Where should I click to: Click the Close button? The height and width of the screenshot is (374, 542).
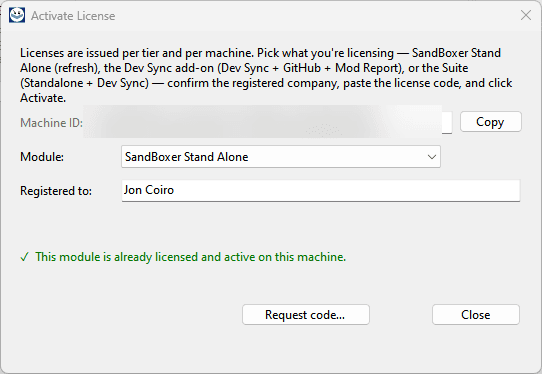(x=476, y=315)
